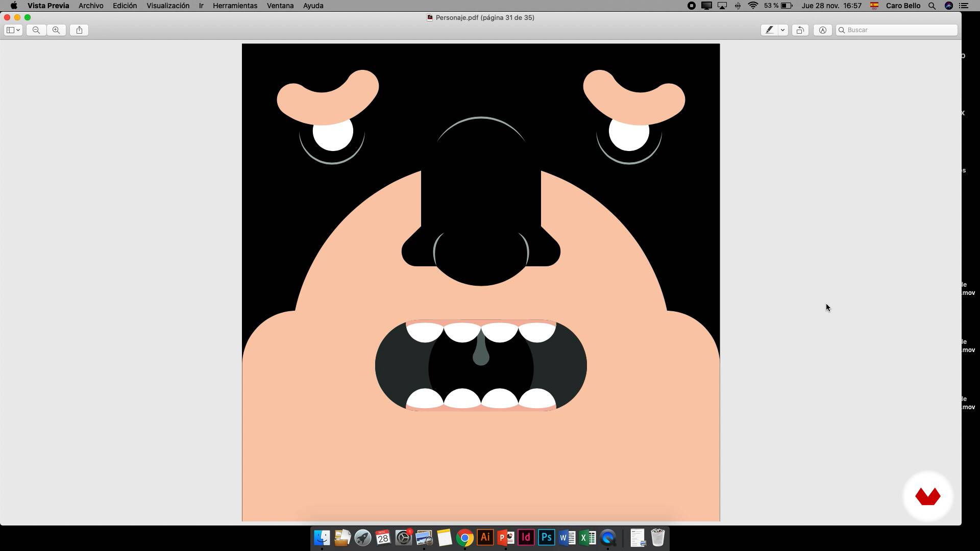The width and height of the screenshot is (980, 551).
Task: Open the recent document stack in Dock
Action: coord(638,538)
